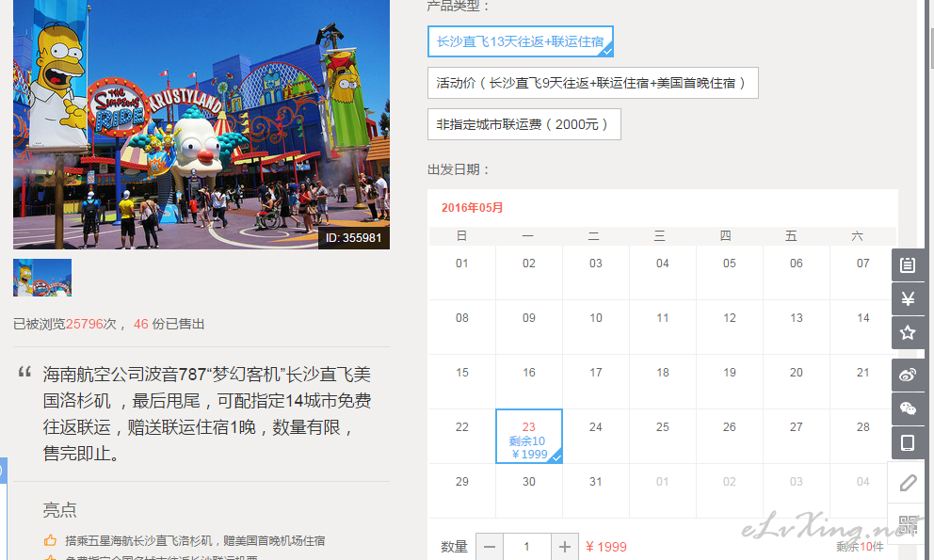Choose calendar date 18
The image size is (934, 560).
(663, 381)
